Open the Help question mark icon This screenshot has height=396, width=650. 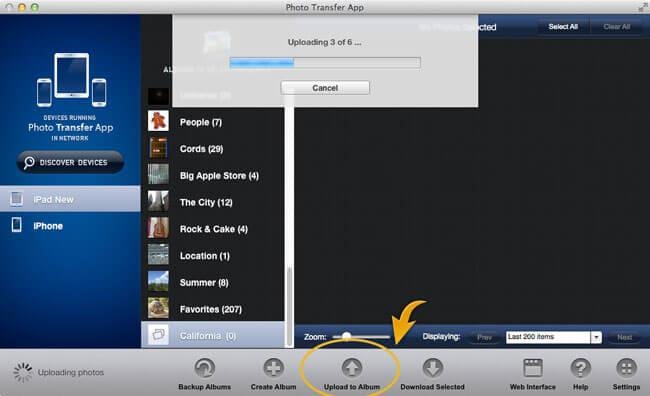580,368
